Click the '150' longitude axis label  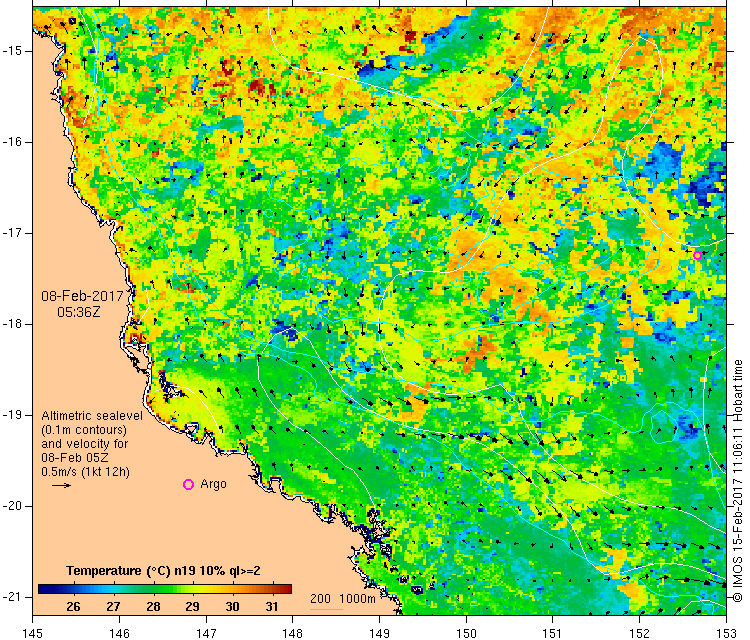[x=466, y=633]
